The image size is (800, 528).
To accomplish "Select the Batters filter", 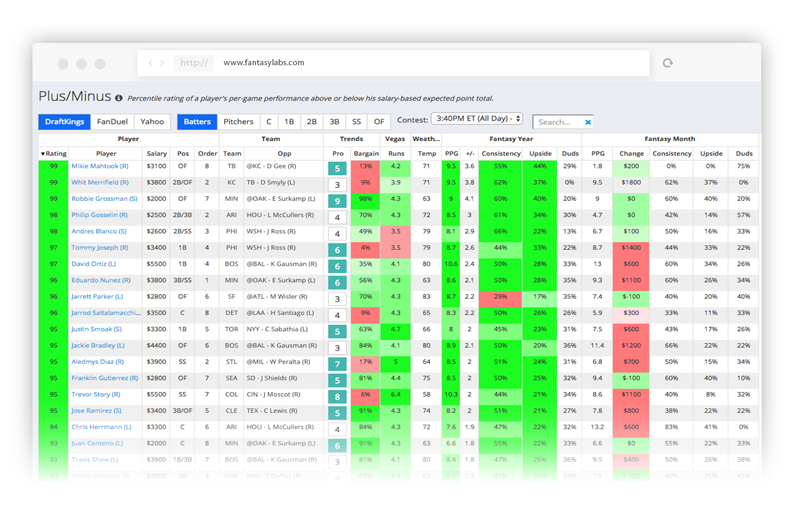I will (x=197, y=121).
